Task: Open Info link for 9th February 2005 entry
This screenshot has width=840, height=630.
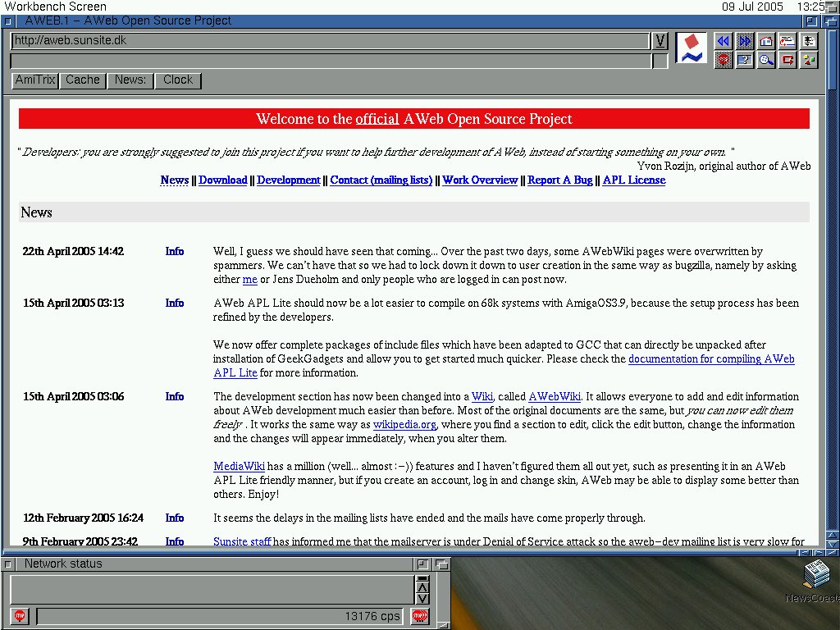Action: [175, 541]
